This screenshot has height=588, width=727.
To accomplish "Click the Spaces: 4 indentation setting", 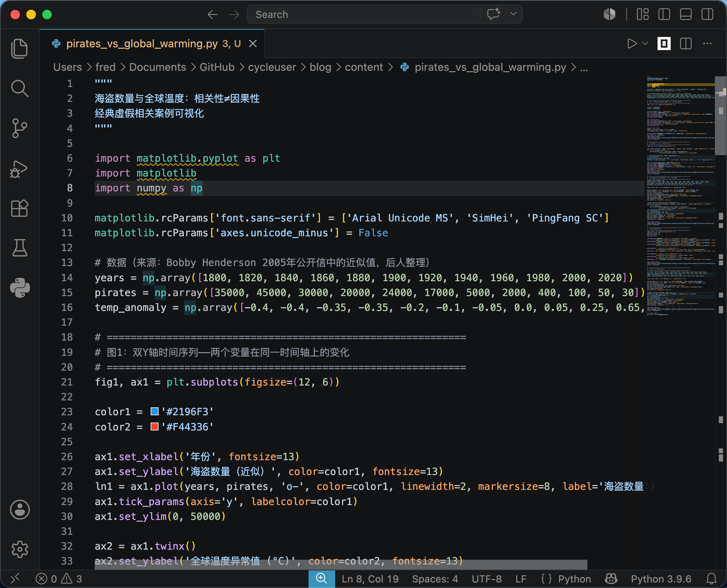I will pos(435,579).
